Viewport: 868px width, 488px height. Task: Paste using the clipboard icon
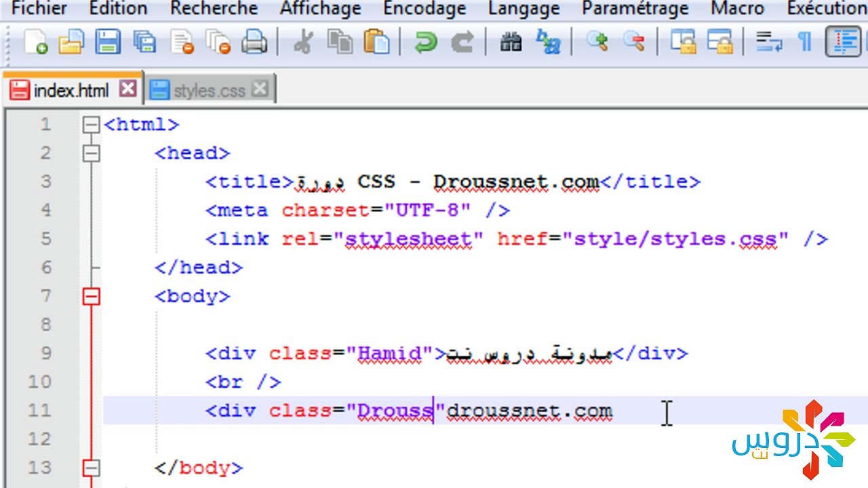[x=376, y=42]
